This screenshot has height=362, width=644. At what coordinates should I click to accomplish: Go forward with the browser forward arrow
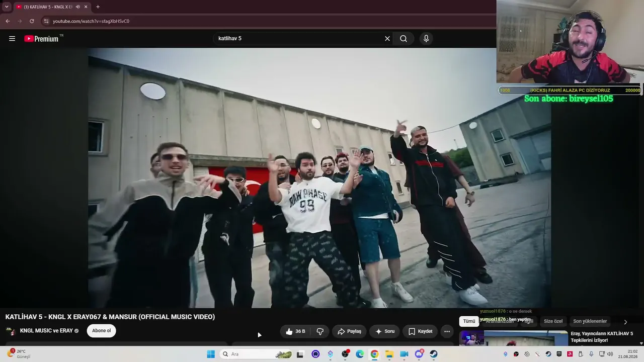(20, 21)
